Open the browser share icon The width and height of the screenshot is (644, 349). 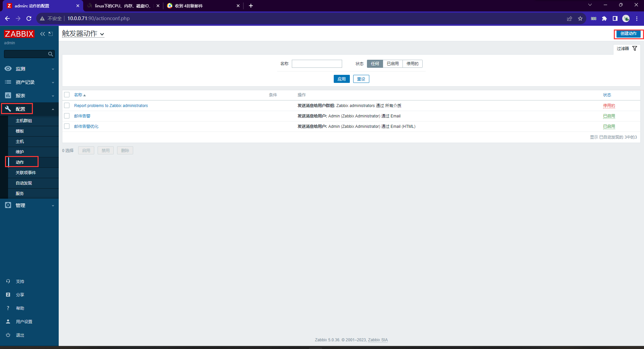point(570,18)
